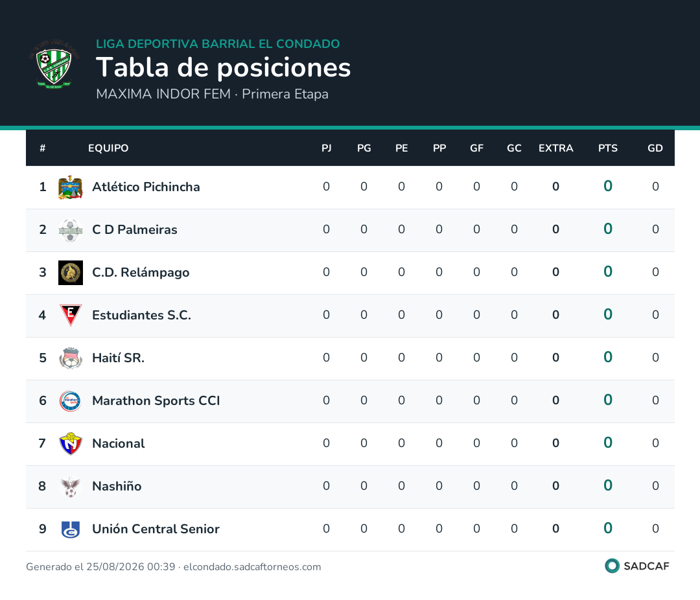700x600 pixels.
Task: Click the EQUIPO column header
Action: point(108,148)
